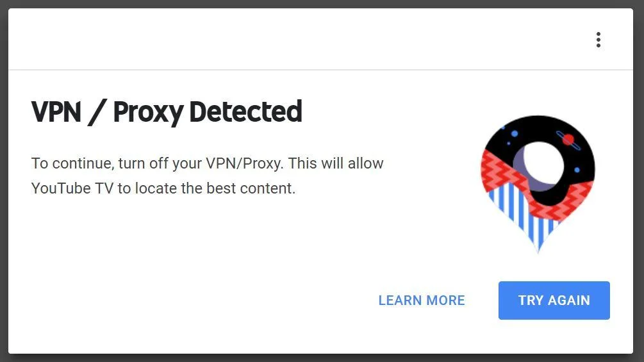Open the three-dot more options menu
The image size is (644, 362).
[x=599, y=40]
